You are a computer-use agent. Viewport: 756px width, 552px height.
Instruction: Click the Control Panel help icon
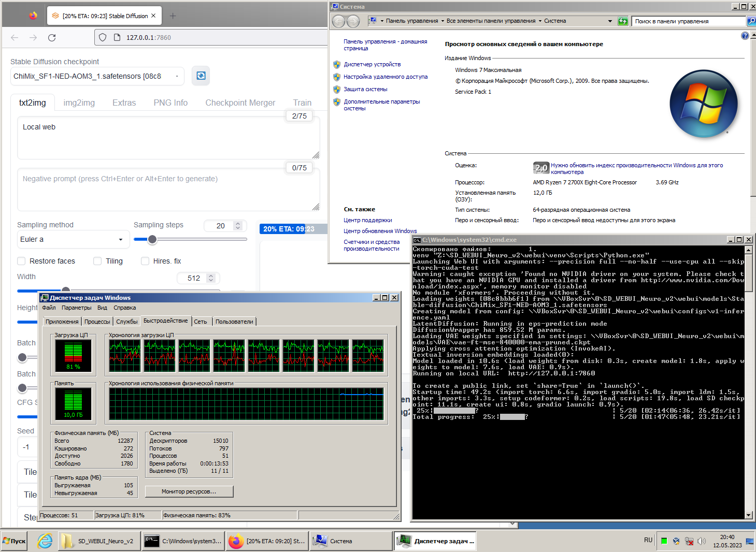point(745,36)
